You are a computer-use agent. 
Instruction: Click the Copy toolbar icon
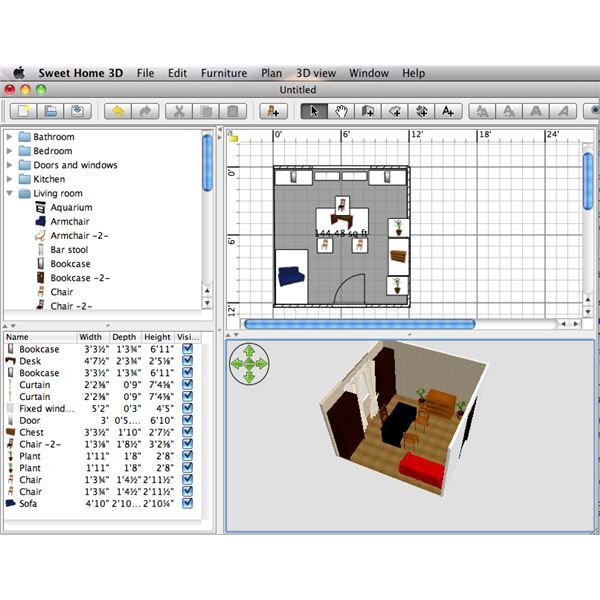[206, 111]
